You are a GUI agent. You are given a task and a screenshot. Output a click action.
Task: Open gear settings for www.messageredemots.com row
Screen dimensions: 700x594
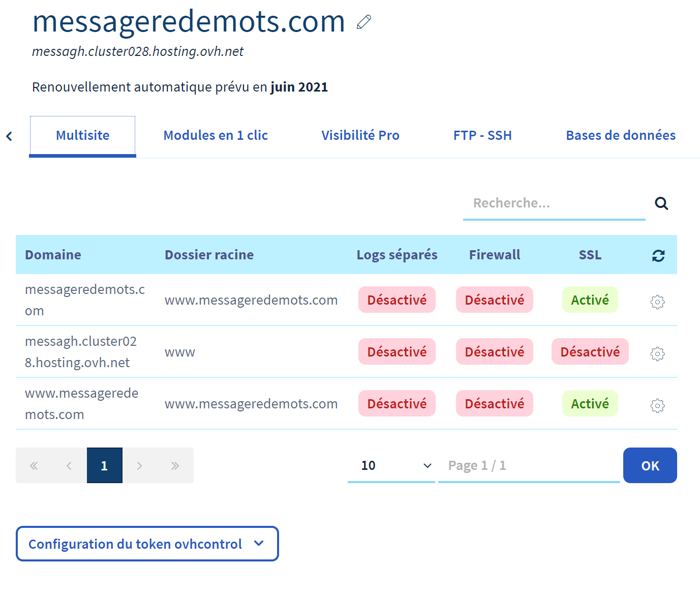pos(657,405)
